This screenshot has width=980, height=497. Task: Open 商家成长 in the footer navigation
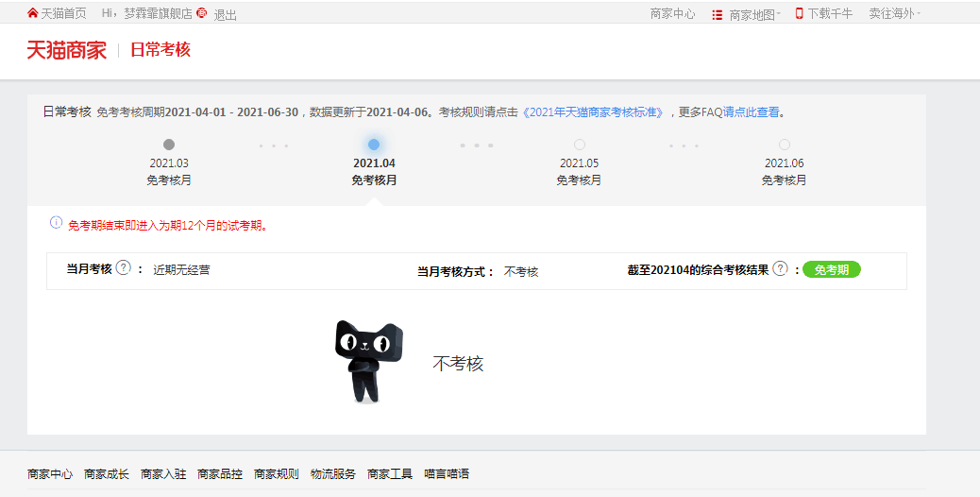[107, 474]
